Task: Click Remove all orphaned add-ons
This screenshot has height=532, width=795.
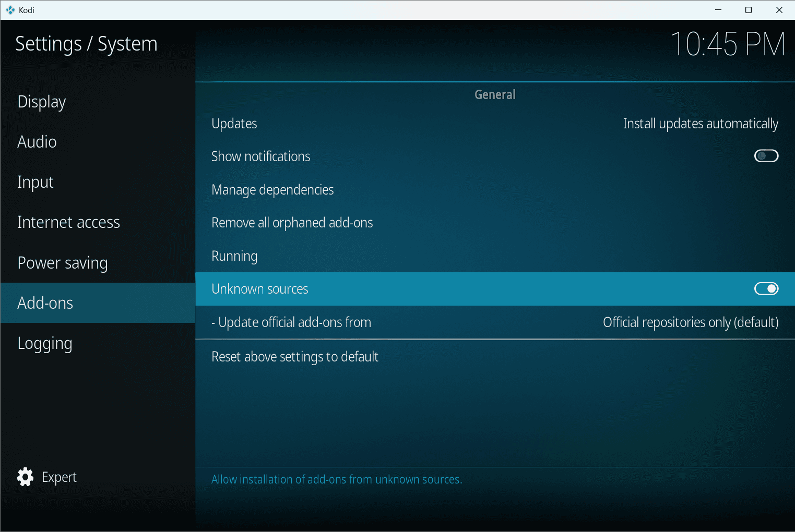Action: coord(495,223)
